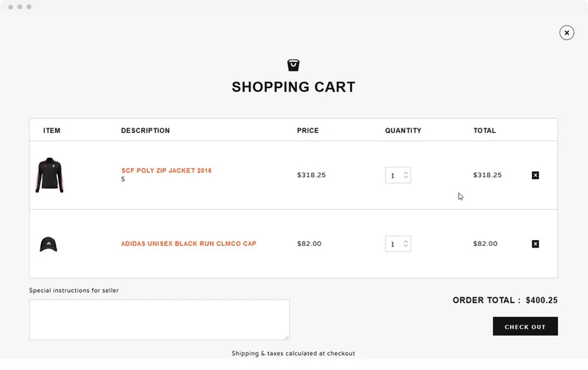Click the jacket size label S
The image size is (588, 370).
point(123,179)
